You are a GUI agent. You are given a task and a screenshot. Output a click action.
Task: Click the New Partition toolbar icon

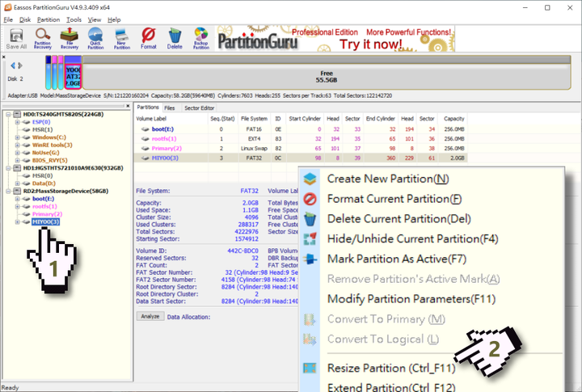tap(122, 39)
